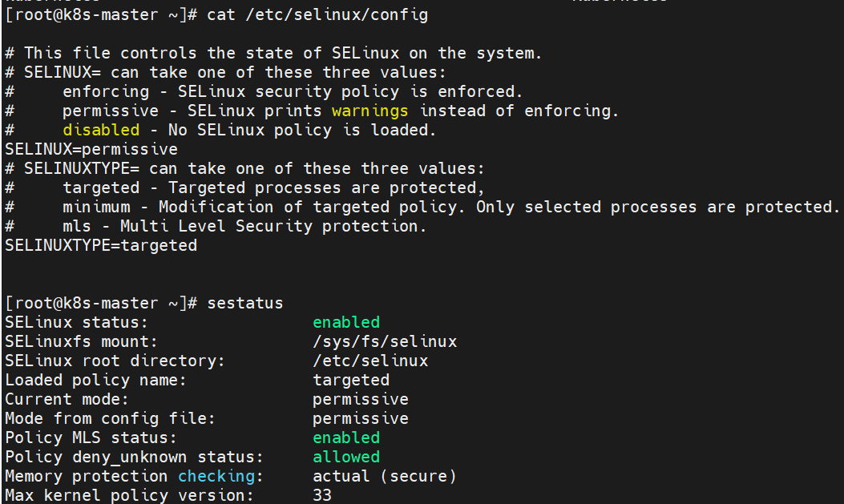Click the green Policy MLS status value
Screen dimensions: 844x504
pos(346,437)
